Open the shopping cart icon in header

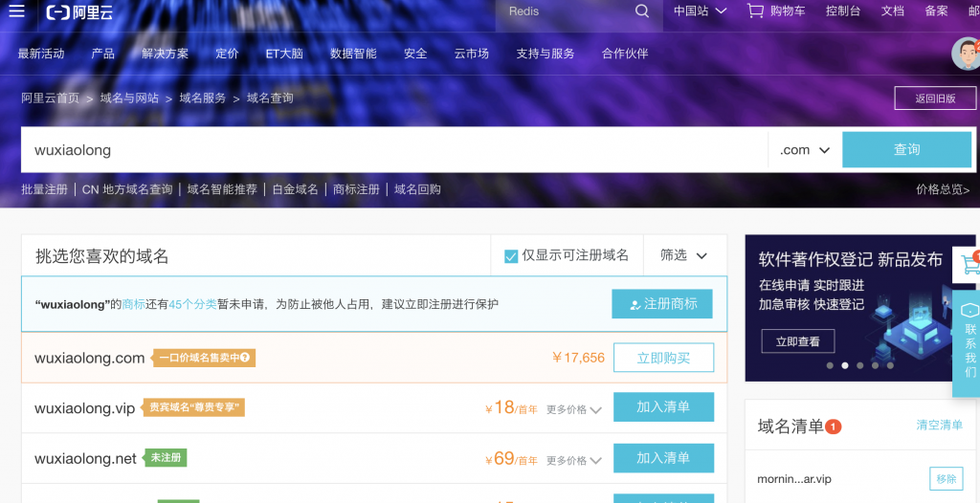756,11
